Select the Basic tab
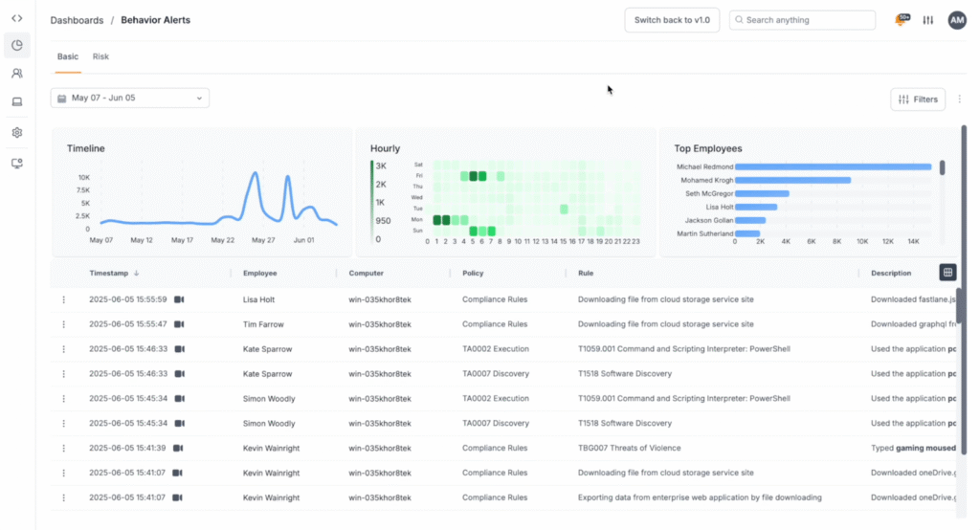Viewport: 980px width, 530px height. [68, 56]
